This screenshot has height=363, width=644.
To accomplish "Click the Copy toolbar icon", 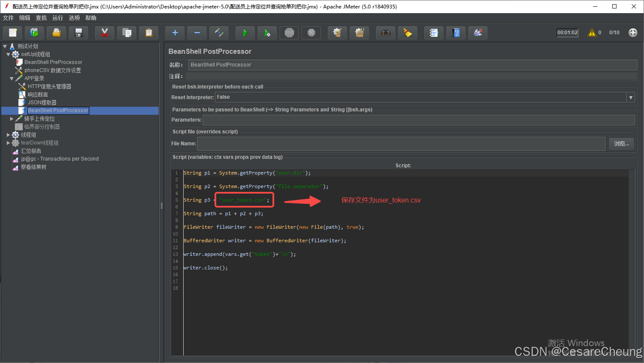I will 127,33.
